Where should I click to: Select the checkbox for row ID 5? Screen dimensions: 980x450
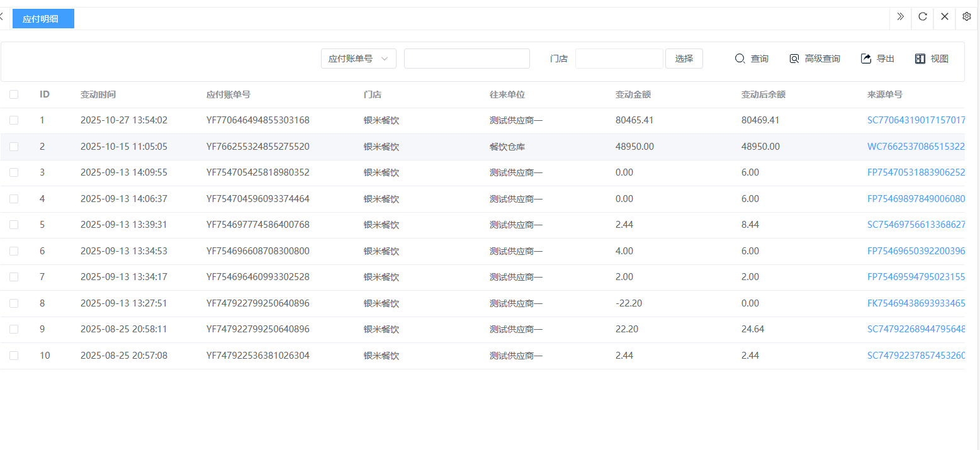(x=14, y=225)
